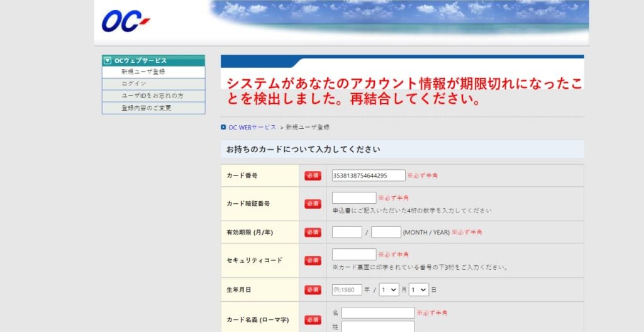
Task: Click the OCウェブサービス sidebar header
Action: [153, 60]
